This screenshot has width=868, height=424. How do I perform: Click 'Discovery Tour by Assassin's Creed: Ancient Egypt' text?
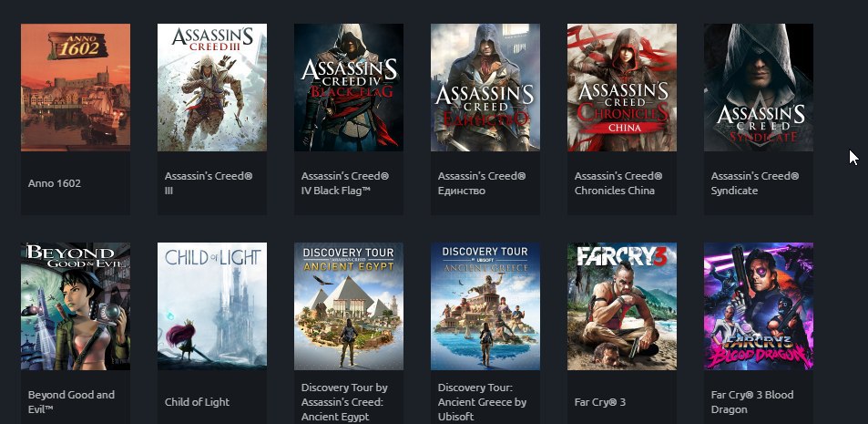[x=344, y=402]
